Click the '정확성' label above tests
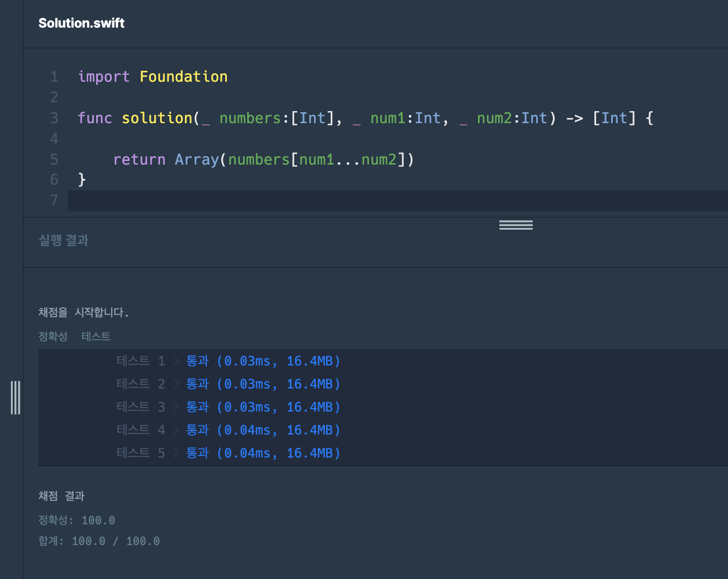Viewport: 728px width, 579px height. pos(53,336)
